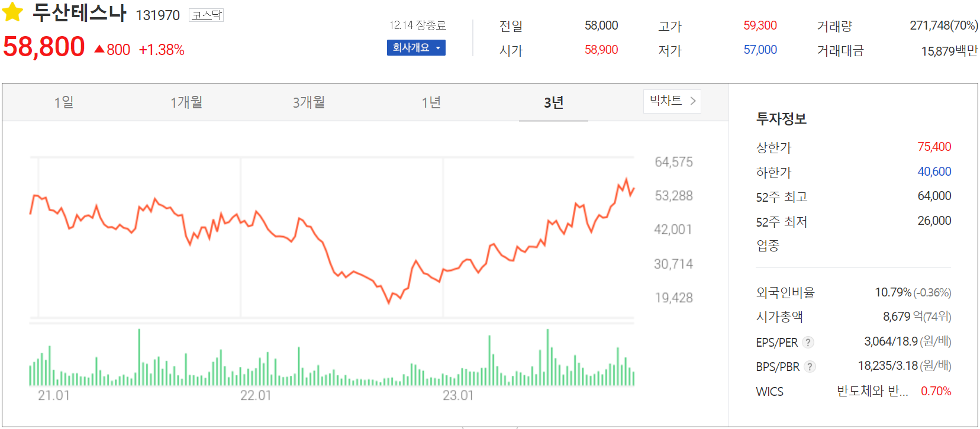Viewport: 980px width, 429px height.
Task: Click the EPS/PER value 3,064/18.9
Action: pyautogui.click(x=891, y=341)
